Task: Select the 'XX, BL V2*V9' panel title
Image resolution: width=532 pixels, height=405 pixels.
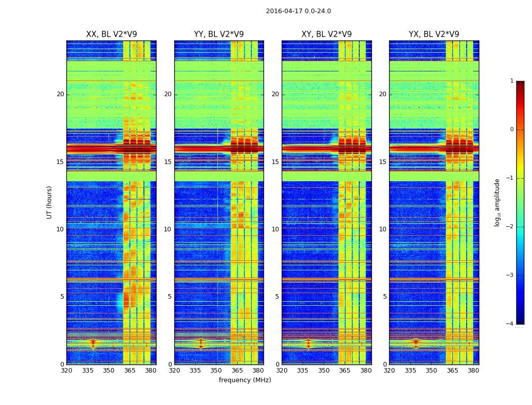Action: pyautogui.click(x=111, y=34)
